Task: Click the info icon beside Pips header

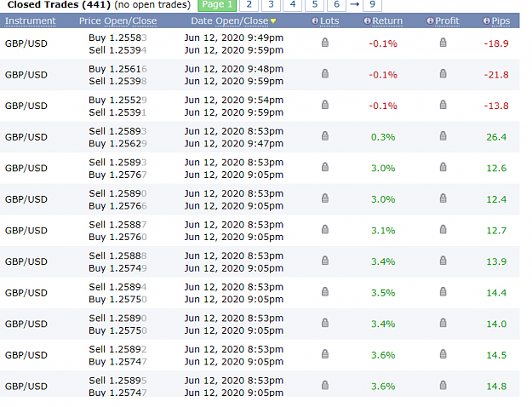Action: point(487,21)
